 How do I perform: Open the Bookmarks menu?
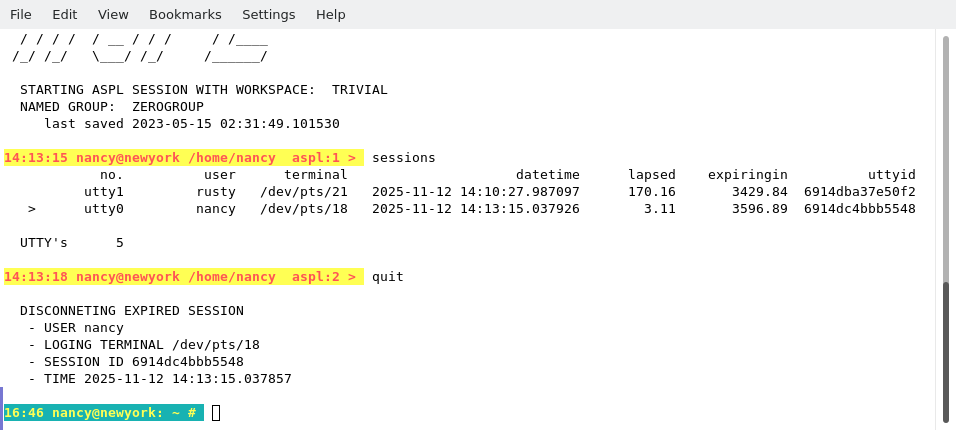[x=185, y=14]
